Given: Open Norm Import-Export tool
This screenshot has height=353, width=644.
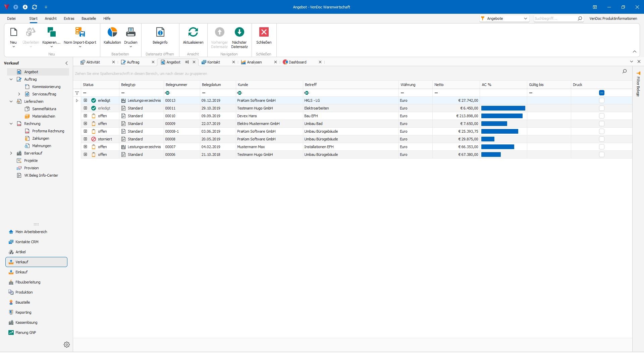Looking at the screenshot, I should (80, 32).
